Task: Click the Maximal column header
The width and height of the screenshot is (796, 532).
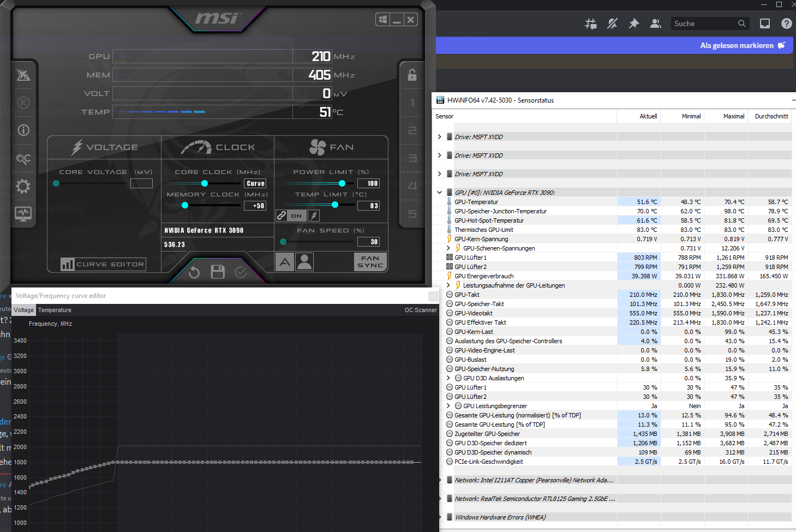Action: [726, 116]
